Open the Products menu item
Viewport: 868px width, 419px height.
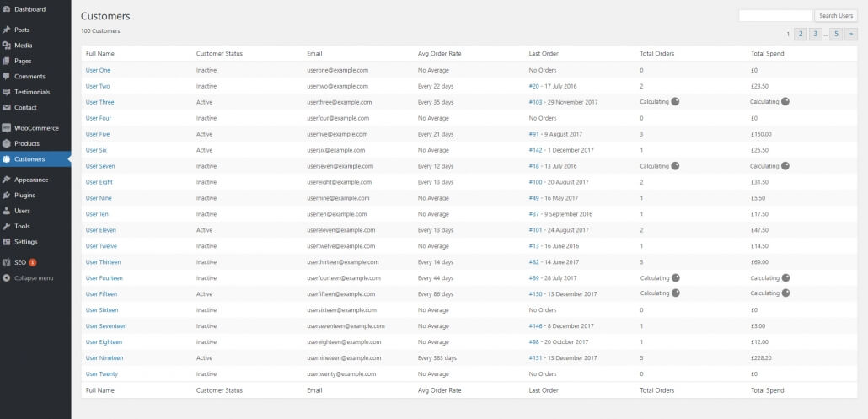tap(27, 143)
